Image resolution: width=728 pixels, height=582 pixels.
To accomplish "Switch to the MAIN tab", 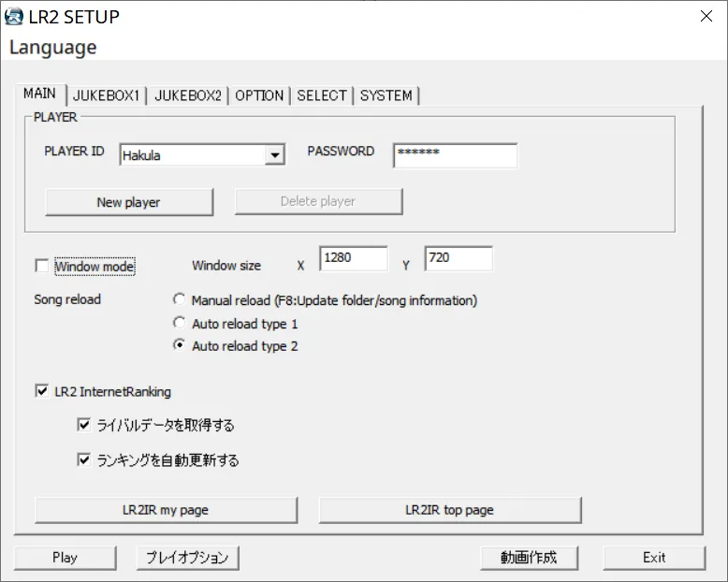I will click(x=39, y=94).
